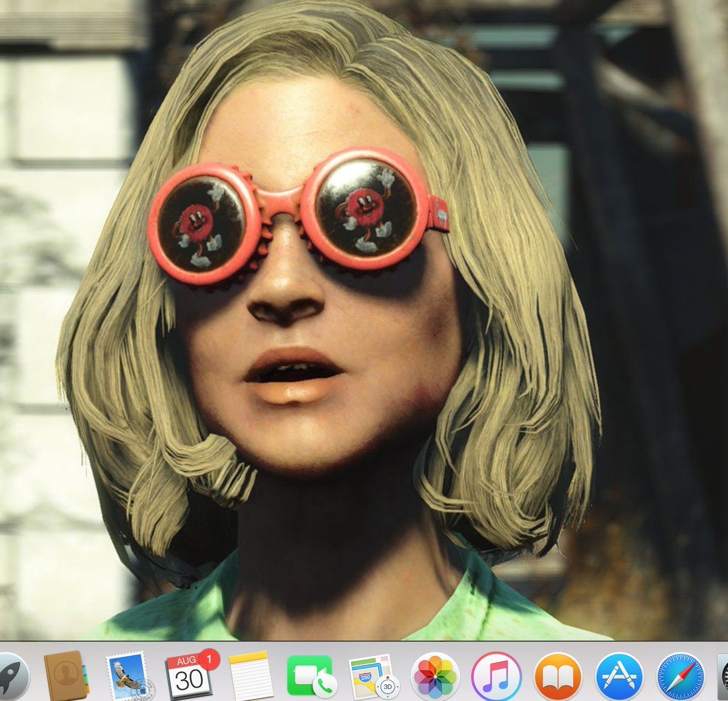The image size is (728, 701).
Task: Launch the Contacts address book app
Action: [x=66, y=676]
